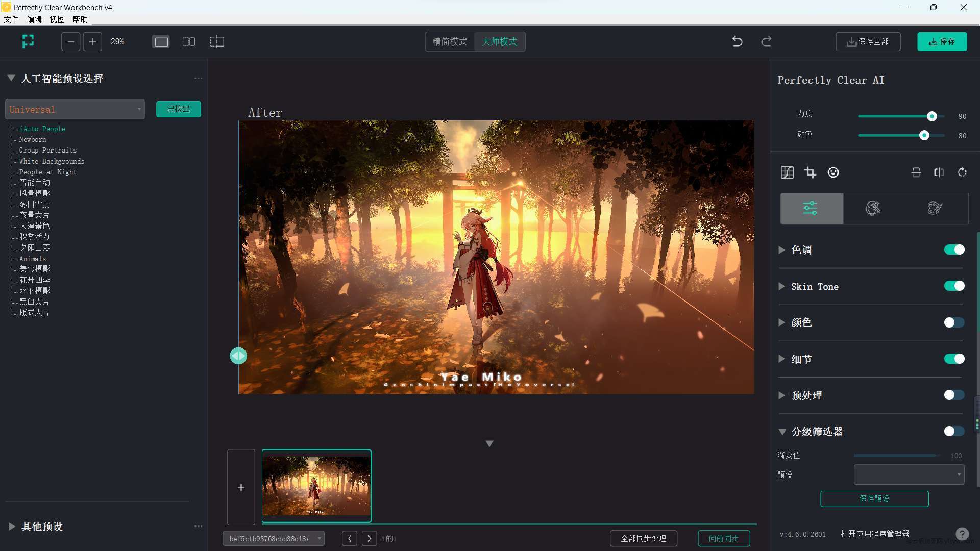Select the crop tool icon
The image size is (980, 551).
point(810,172)
